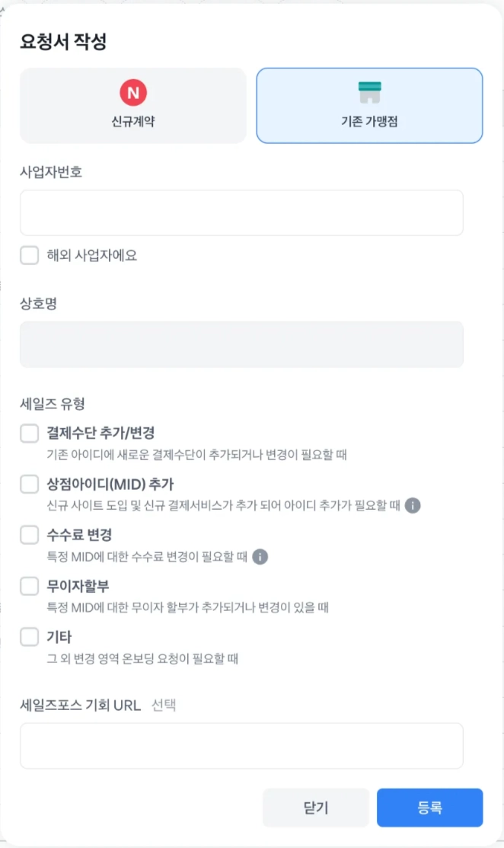This screenshot has height=848, width=504.
Task: Click info icon next to 수수료 변경 description
Action: (260, 556)
